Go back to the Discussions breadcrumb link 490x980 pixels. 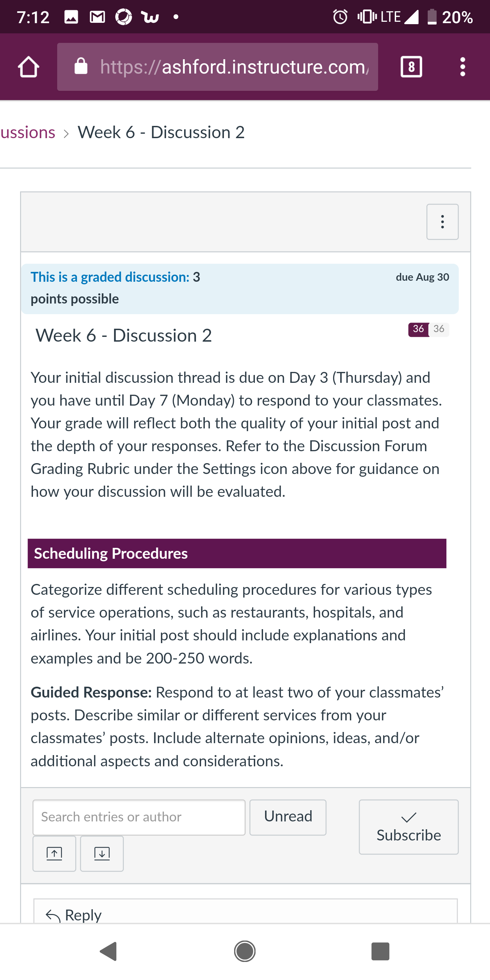27,132
